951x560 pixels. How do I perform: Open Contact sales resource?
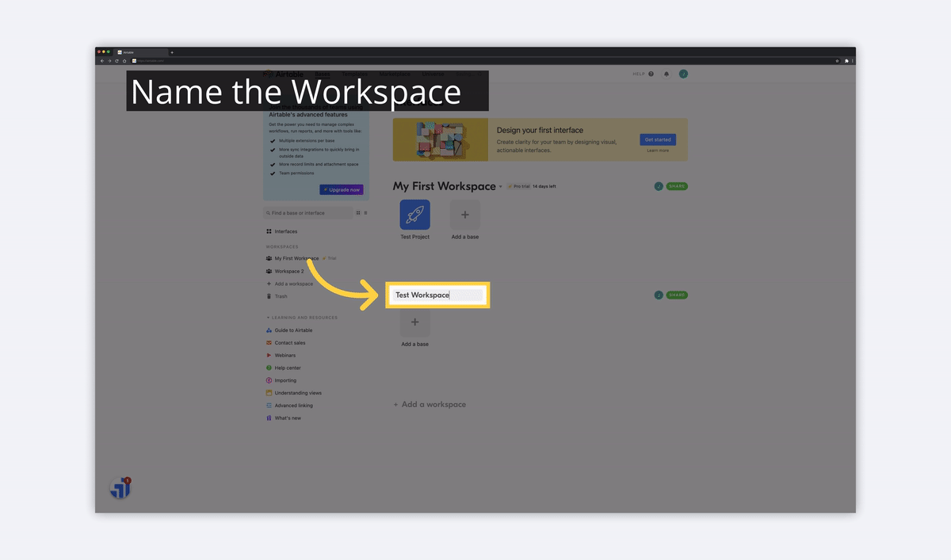[285, 343]
